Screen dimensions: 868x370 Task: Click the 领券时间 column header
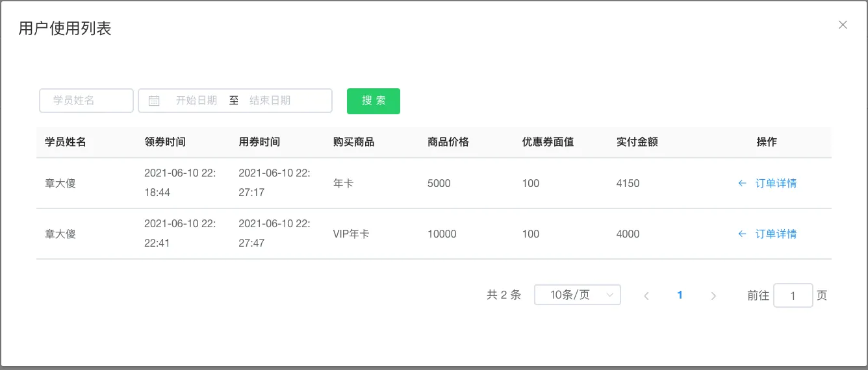tap(165, 142)
